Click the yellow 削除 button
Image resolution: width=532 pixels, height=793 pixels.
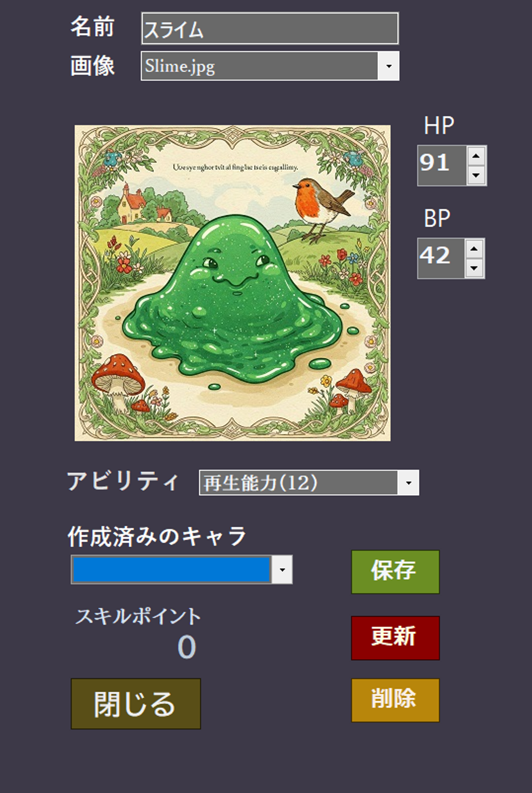[x=395, y=700]
